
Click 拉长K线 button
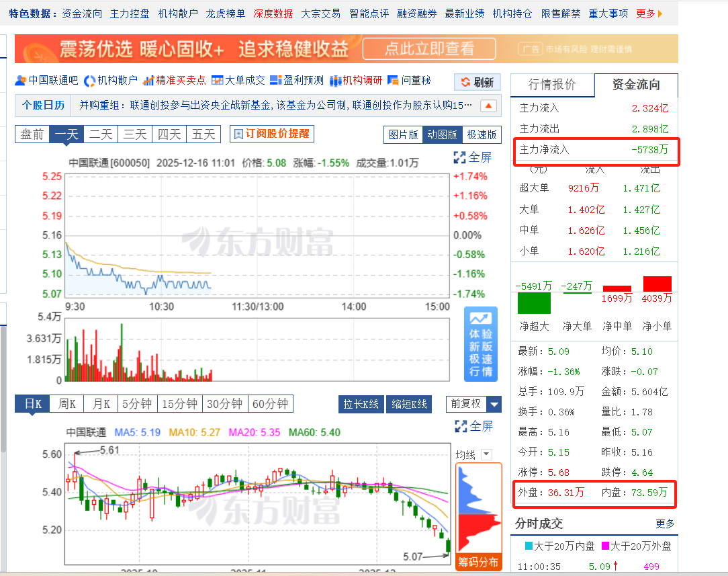361,404
